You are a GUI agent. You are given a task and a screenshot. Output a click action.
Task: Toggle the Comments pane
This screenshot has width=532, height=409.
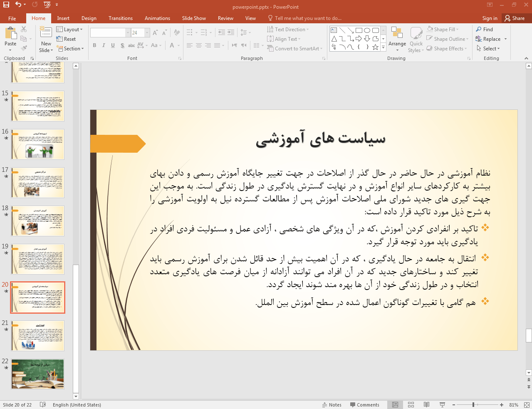[364, 405]
